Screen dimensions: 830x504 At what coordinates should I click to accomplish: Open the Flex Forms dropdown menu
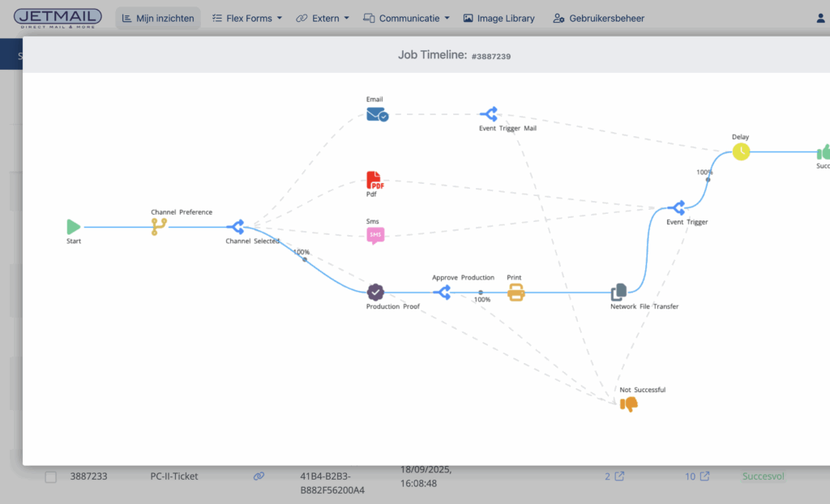click(x=247, y=18)
